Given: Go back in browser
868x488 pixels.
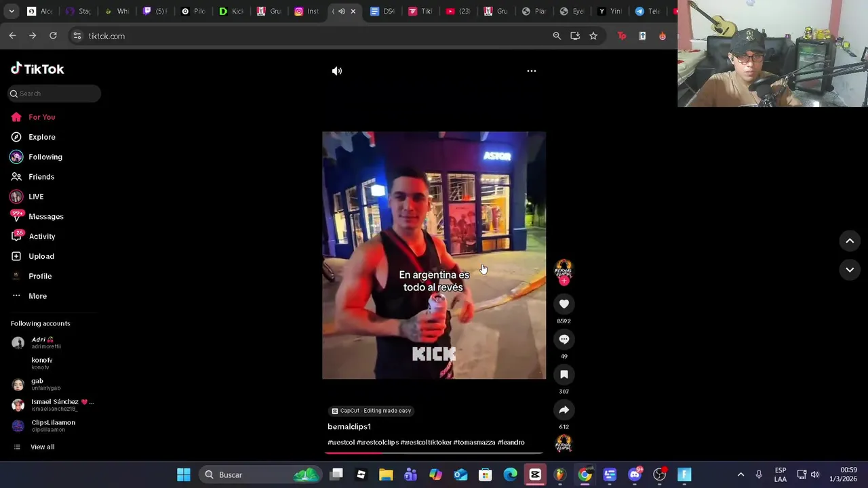Looking at the screenshot, I should [x=12, y=36].
